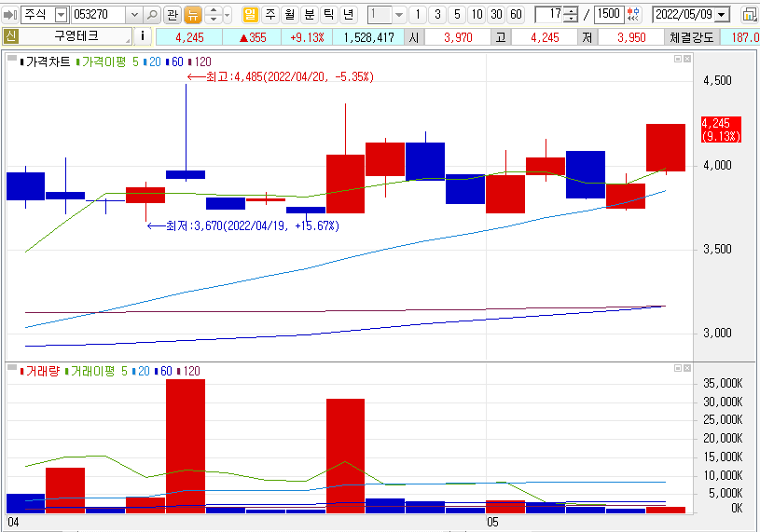The width and height of the screenshot is (760, 532).
Task: Click the 신 credit badge icon
Action: (10, 36)
